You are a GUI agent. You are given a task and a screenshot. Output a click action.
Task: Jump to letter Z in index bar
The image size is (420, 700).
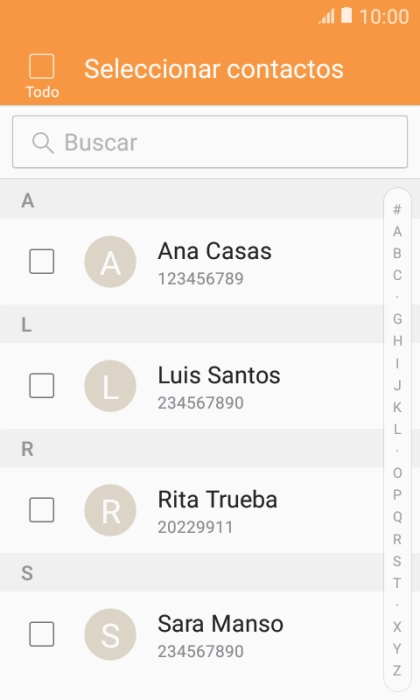point(397,671)
